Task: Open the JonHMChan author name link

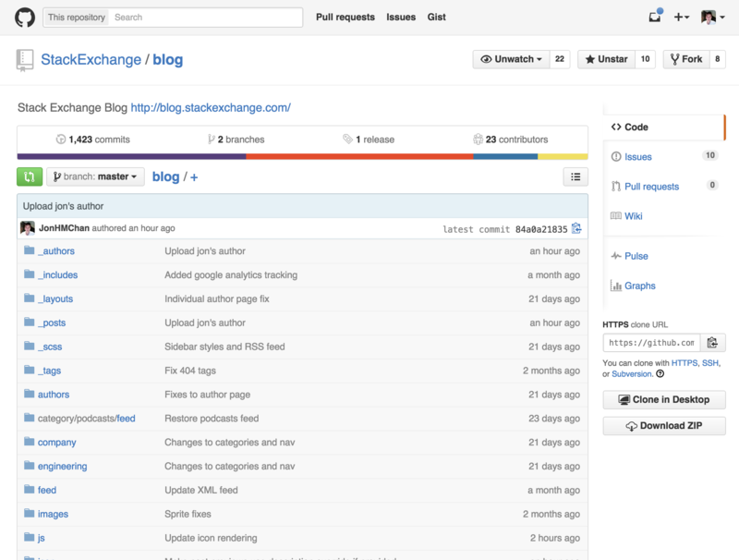Action: [64, 228]
